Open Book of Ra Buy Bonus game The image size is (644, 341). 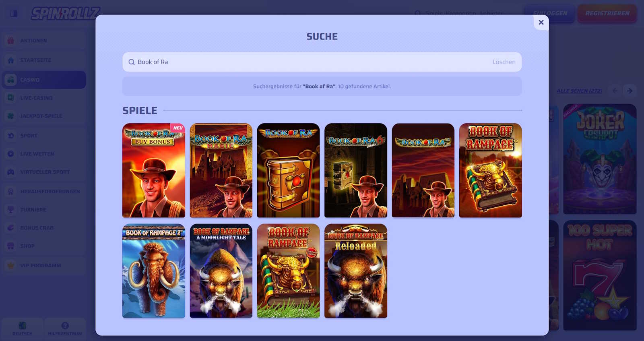tap(154, 170)
